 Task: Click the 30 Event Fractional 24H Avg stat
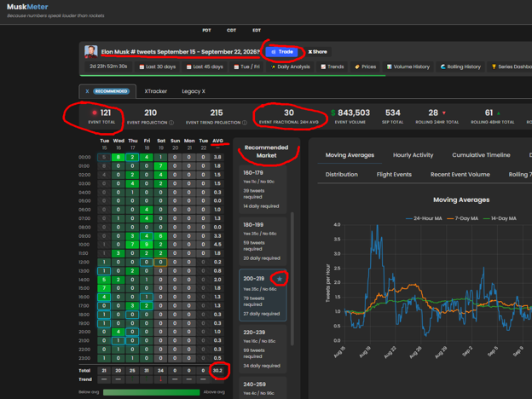(x=289, y=116)
